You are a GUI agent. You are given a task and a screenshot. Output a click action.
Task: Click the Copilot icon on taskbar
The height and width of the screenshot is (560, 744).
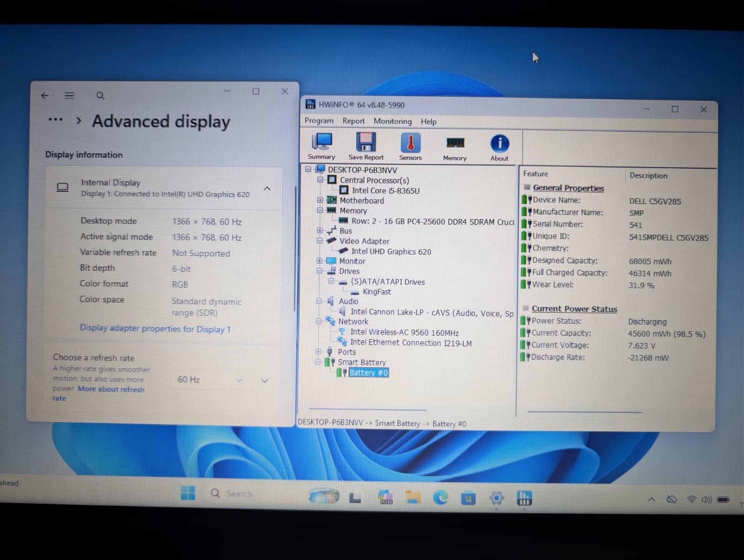[385, 497]
